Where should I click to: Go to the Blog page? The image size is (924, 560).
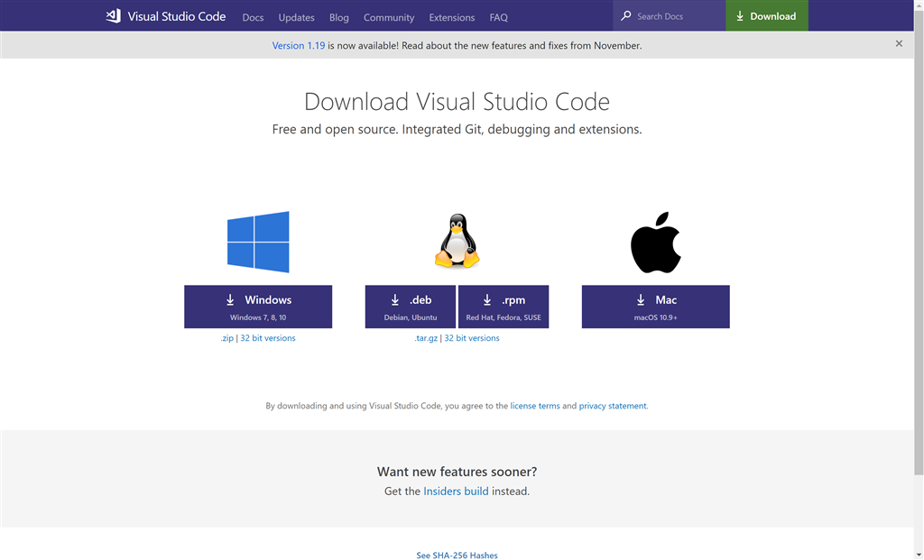(x=339, y=17)
